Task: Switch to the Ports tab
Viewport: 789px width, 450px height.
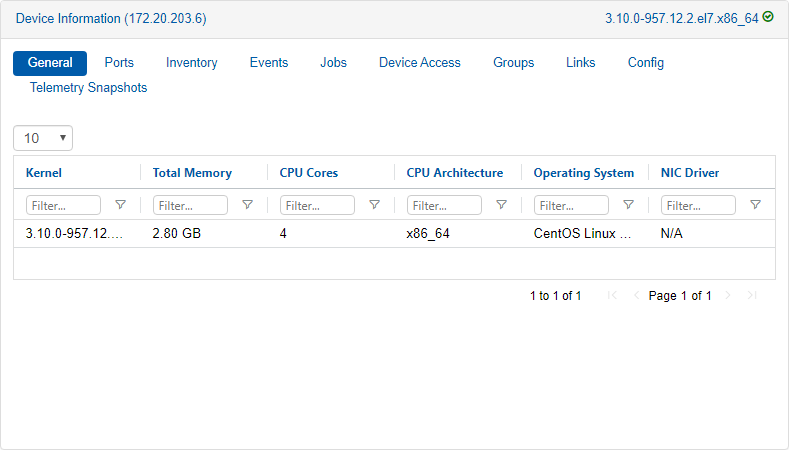Action: pos(119,63)
